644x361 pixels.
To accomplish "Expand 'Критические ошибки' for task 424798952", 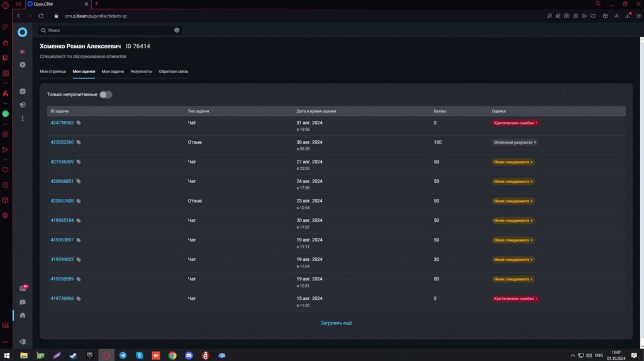I will pos(515,123).
